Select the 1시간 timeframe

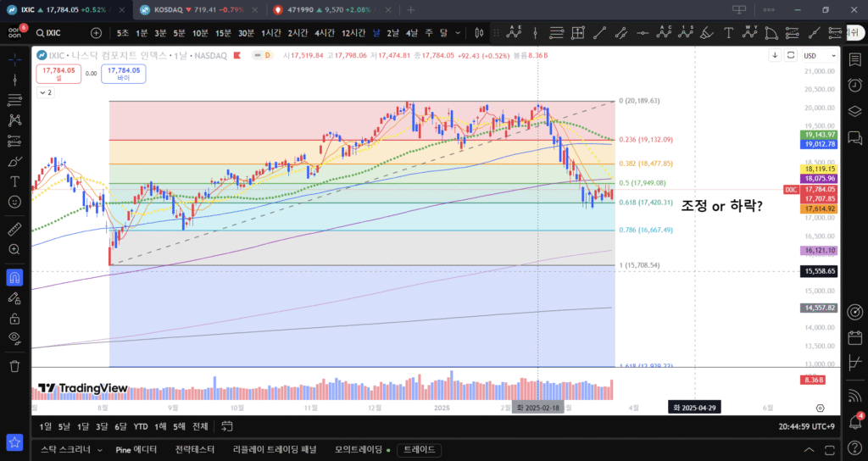(x=271, y=33)
